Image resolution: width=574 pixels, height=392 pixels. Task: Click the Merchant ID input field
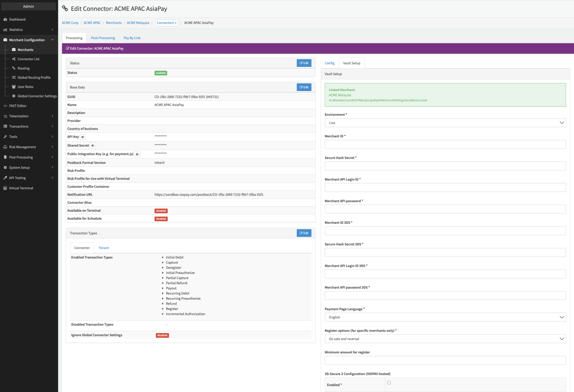tap(445, 144)
